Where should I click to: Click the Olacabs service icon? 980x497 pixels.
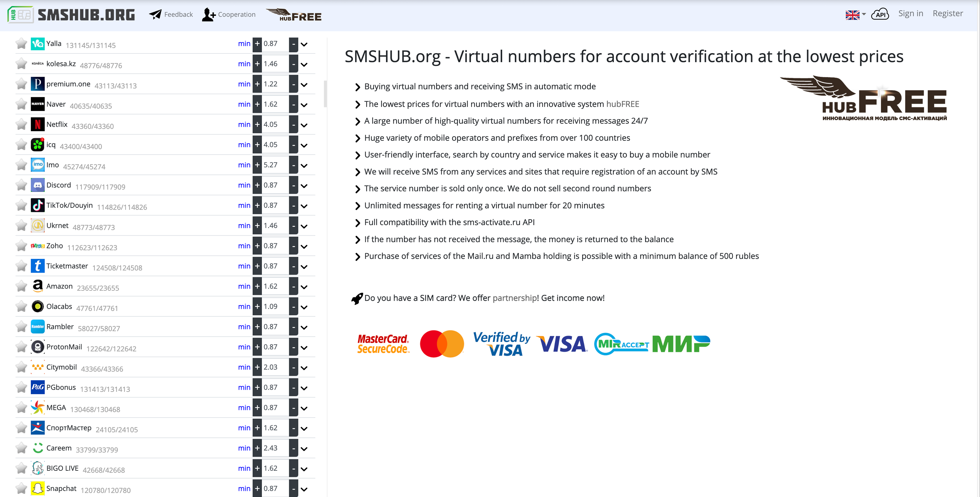click(38, 306)
